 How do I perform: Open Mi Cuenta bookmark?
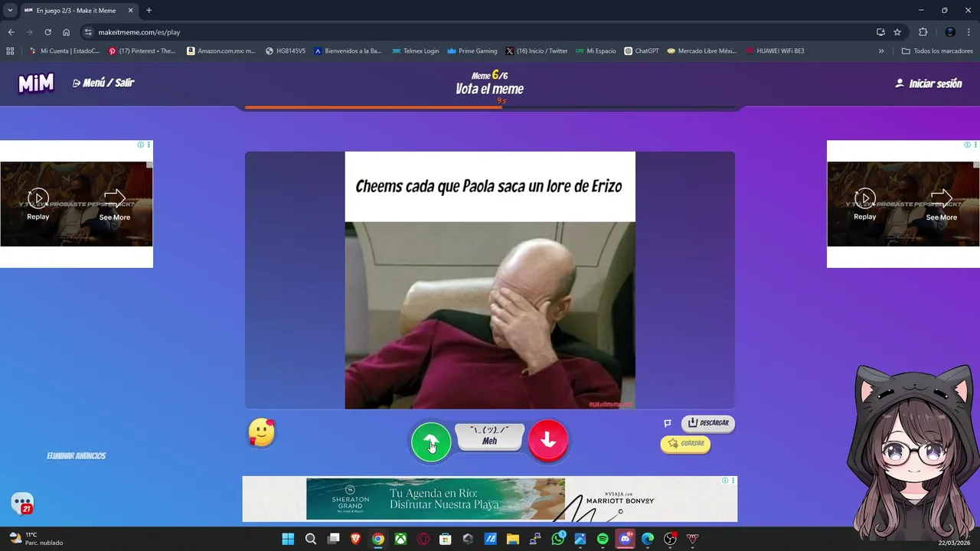tap(64, 51)
